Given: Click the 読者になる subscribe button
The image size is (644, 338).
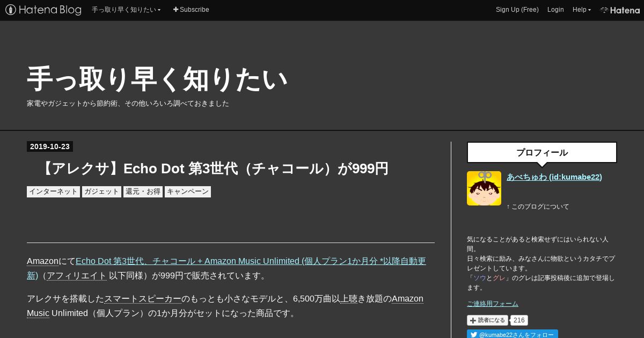Looking at the screenshot, I should 487,320.
